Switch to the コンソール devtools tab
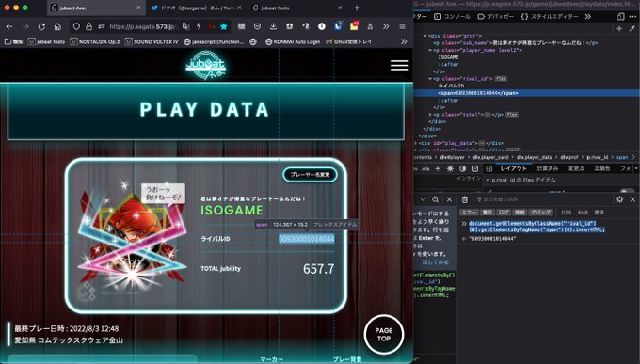This screenshot has height=364, width=640. click(452, 17)
